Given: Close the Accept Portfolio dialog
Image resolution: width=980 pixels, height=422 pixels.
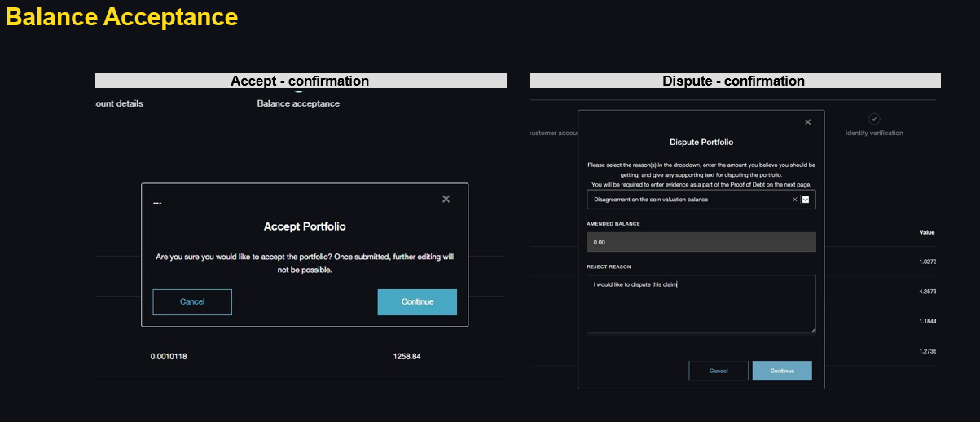Looking at the screenshot, I should tap(446, 199).
